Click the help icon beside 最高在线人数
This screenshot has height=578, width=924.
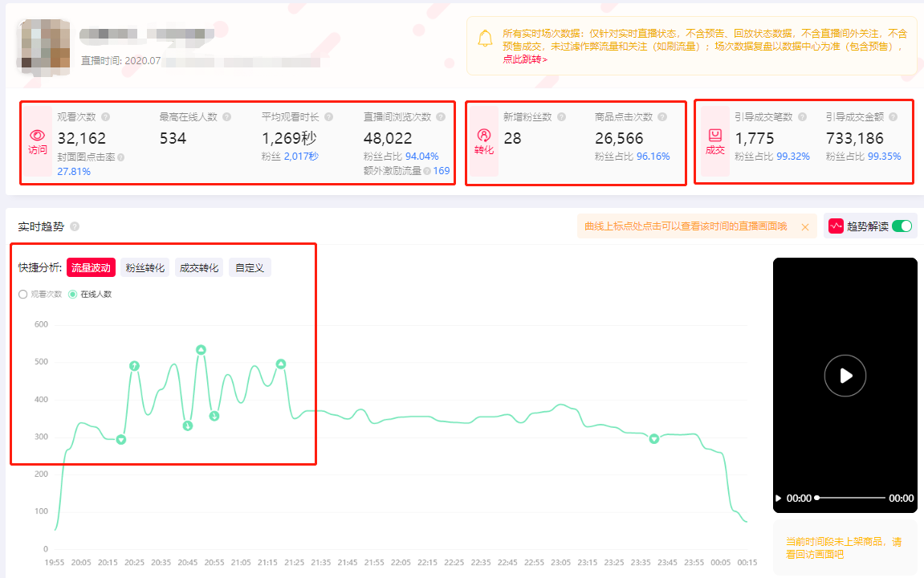click(x=226, y=117)
